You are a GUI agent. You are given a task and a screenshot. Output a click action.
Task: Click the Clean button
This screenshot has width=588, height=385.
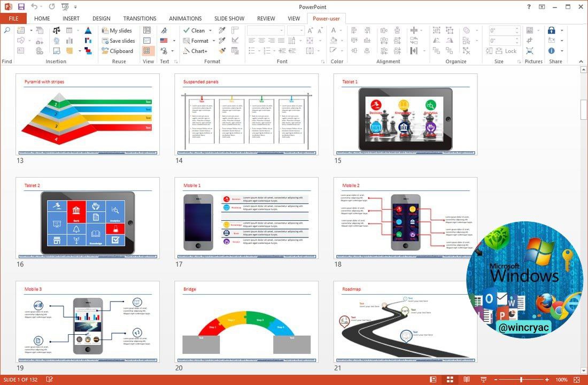tap(194, 30)
